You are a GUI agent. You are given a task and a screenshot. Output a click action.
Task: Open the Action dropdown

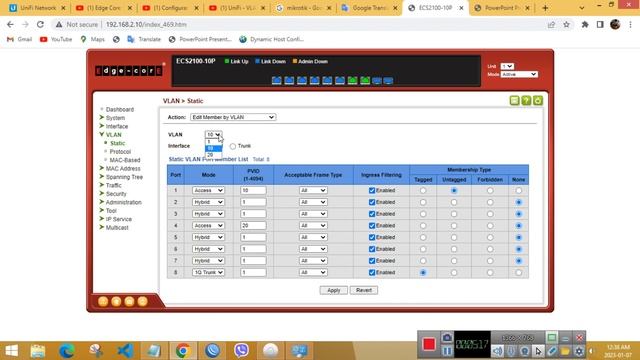(x=233, y=117)
